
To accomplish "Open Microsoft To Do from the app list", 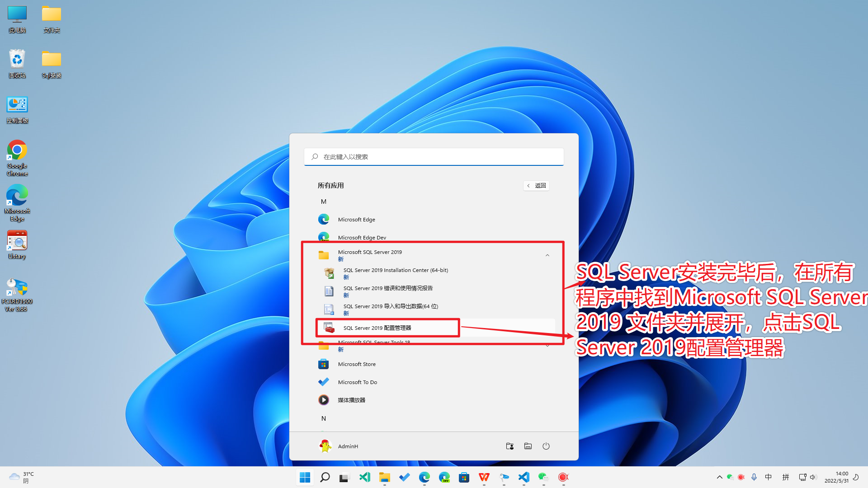I will (x=434, y=382).
